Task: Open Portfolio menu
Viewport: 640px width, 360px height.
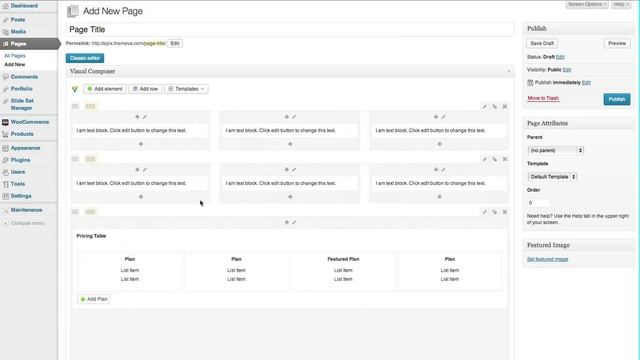Action: [21, 89]
